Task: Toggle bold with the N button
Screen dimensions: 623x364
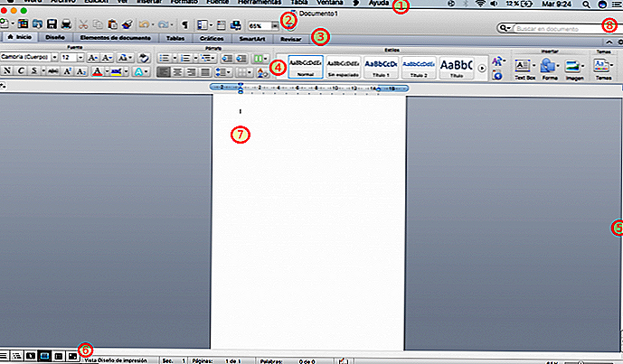Action: click(x=6, y=71)
